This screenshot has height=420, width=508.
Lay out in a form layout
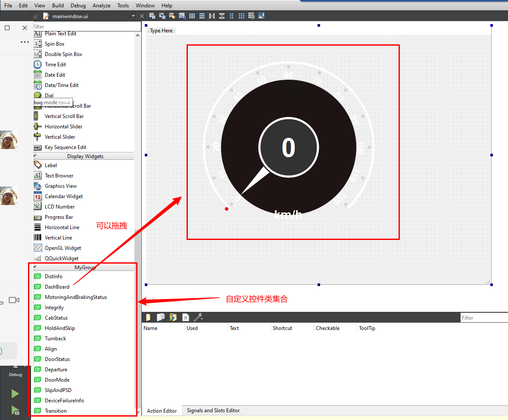[232, 16]
